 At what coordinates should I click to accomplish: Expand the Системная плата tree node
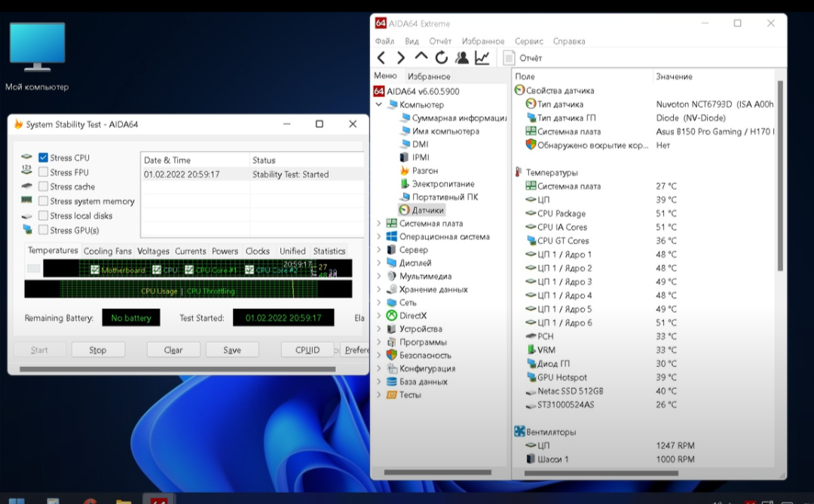[379, 223]
